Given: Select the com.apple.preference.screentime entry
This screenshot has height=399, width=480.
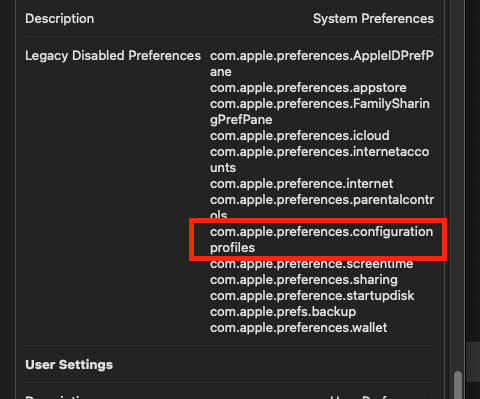Looking at the screenshot, I should point(311,264).
